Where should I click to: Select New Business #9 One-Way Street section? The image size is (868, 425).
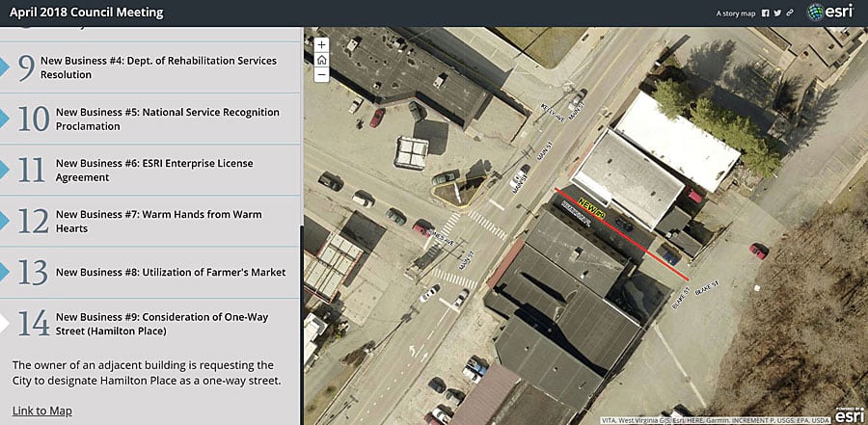[162, 324]
